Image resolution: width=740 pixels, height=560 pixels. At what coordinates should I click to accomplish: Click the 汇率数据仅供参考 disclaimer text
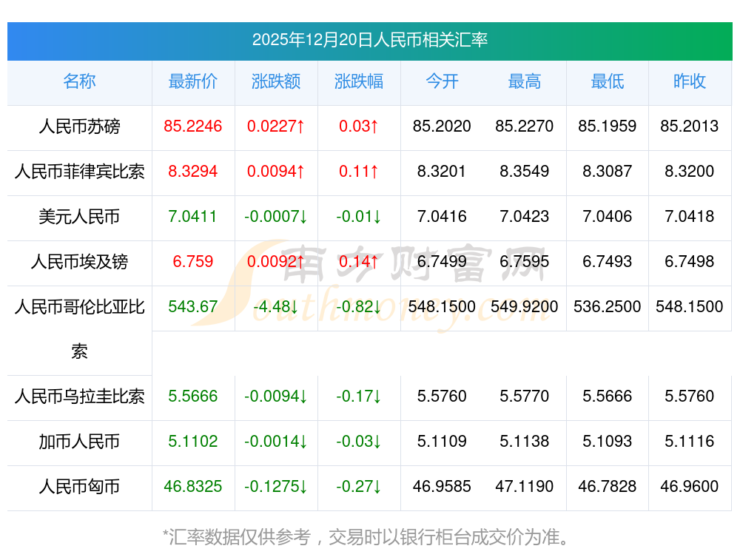[x=366, y=537]
